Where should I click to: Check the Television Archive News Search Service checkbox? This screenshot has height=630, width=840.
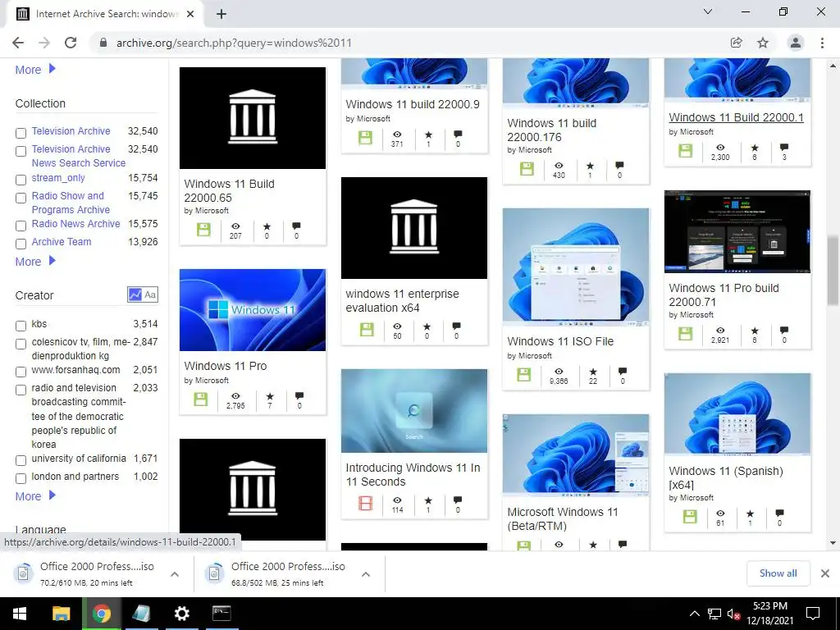[21, 151]
